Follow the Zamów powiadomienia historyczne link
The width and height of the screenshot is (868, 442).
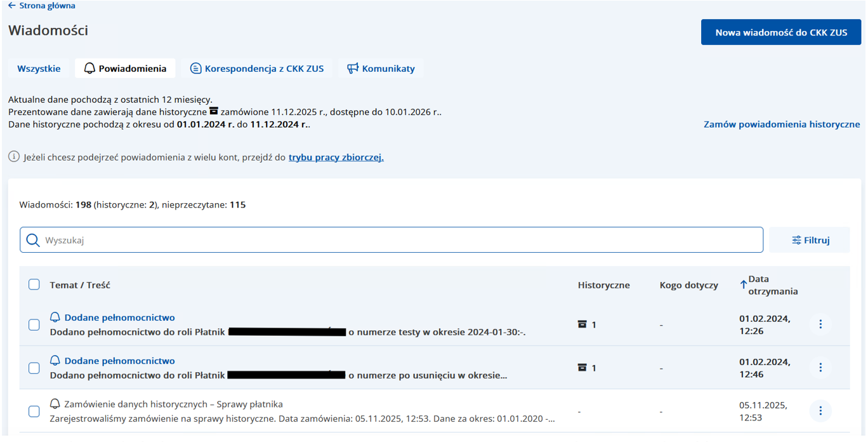[x=781, y=124]
